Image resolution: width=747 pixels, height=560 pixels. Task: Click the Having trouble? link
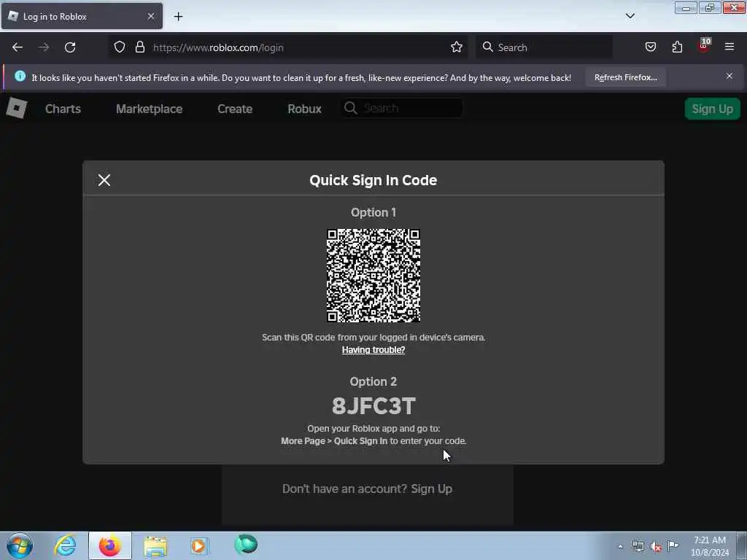373,350
